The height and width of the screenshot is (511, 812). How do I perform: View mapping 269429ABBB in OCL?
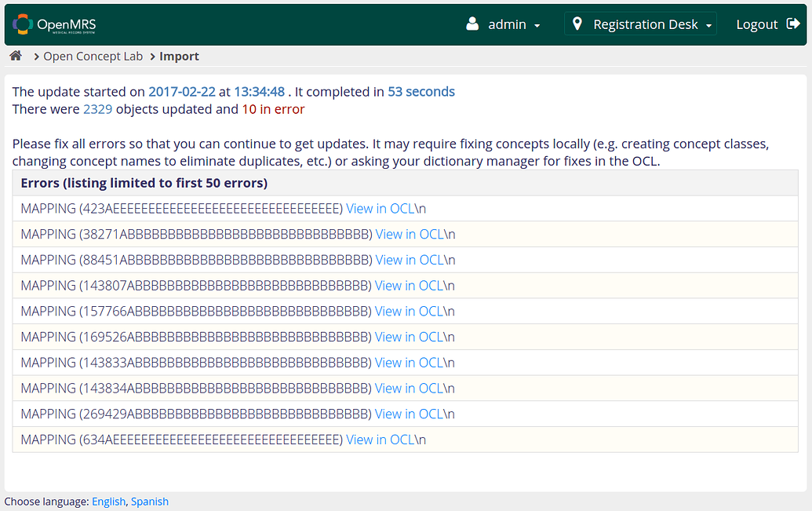pos(409,414)
